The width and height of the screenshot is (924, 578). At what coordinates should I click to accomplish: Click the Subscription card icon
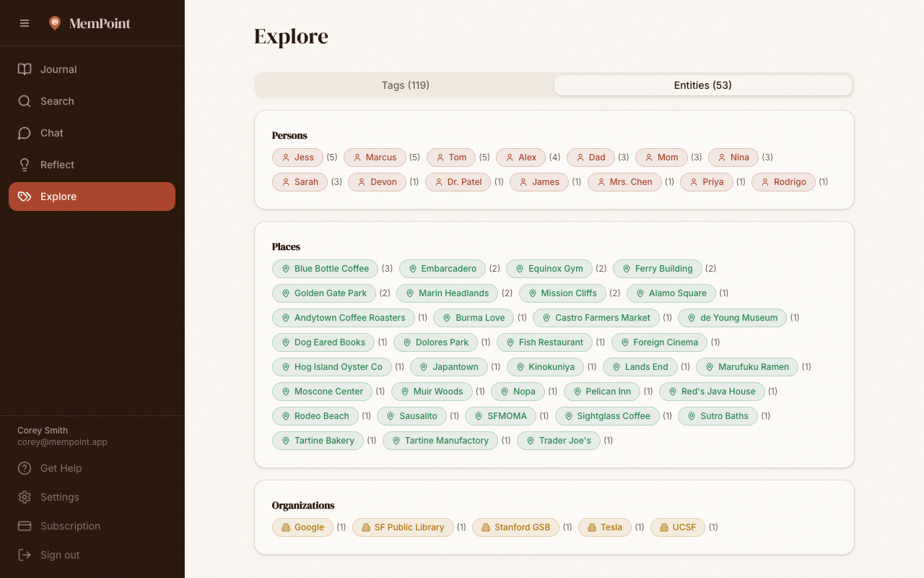25,526
